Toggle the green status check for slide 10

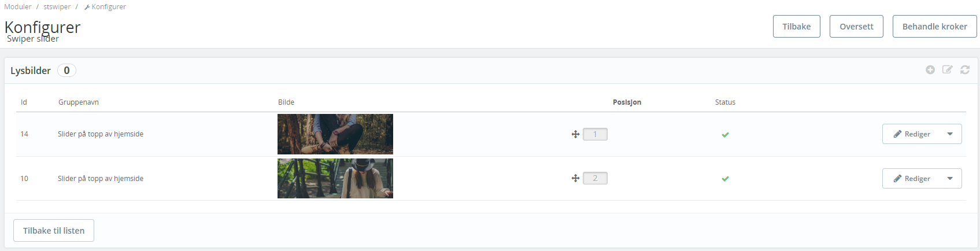pyautogui.click(x=725, y=179)
